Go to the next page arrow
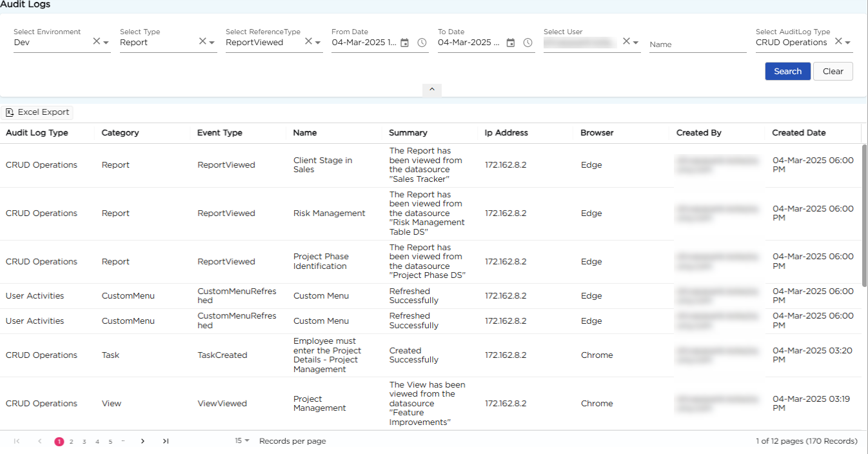Image resolution: width=868 pixels, height=454 pixels. point(143,441)
